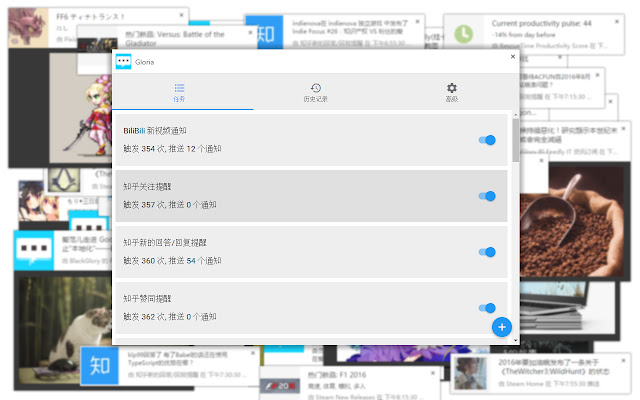Open the Versus: Battle of the Gladiator notification

tap(175, 38)
